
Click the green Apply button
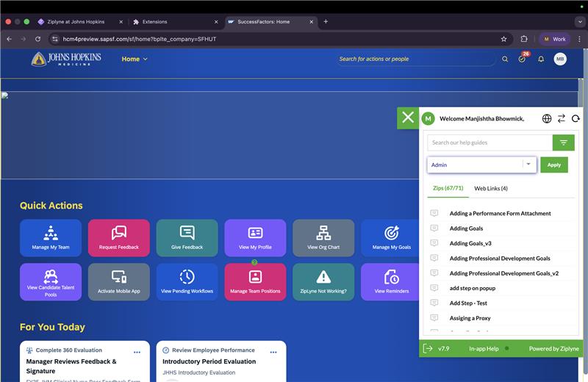tap(554, 165)
